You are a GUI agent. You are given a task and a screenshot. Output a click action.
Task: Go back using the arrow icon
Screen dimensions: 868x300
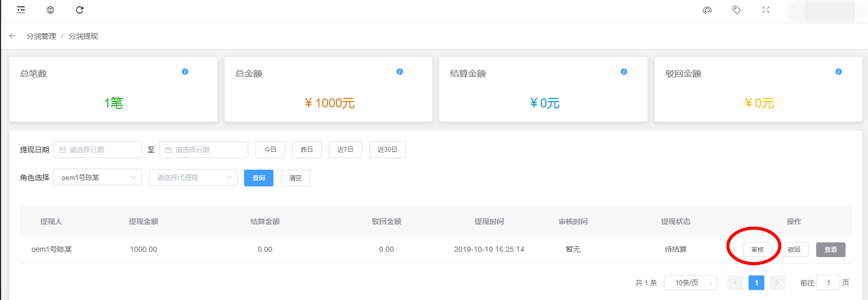pyautogui.click(x=13, y=36)
